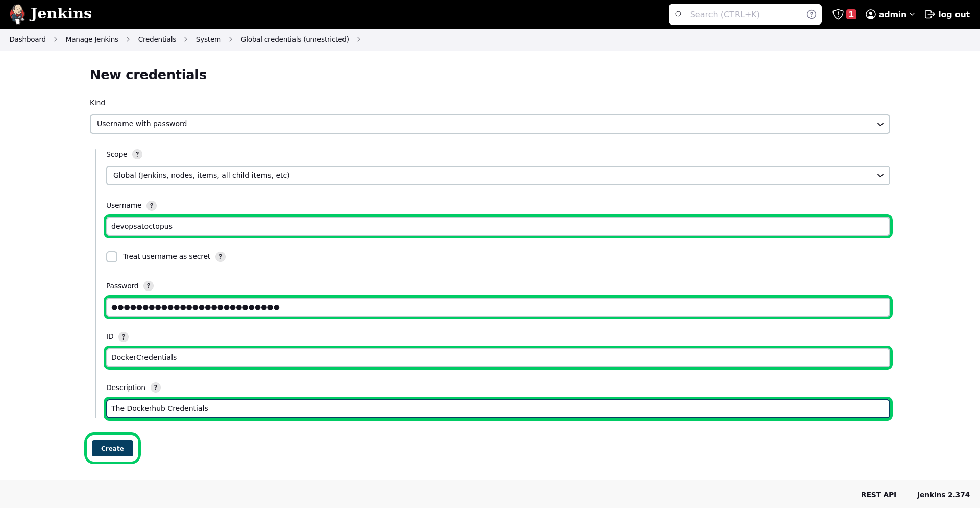
Task: Go to Dashboard breadcrumb
Action: coord(28,39)
